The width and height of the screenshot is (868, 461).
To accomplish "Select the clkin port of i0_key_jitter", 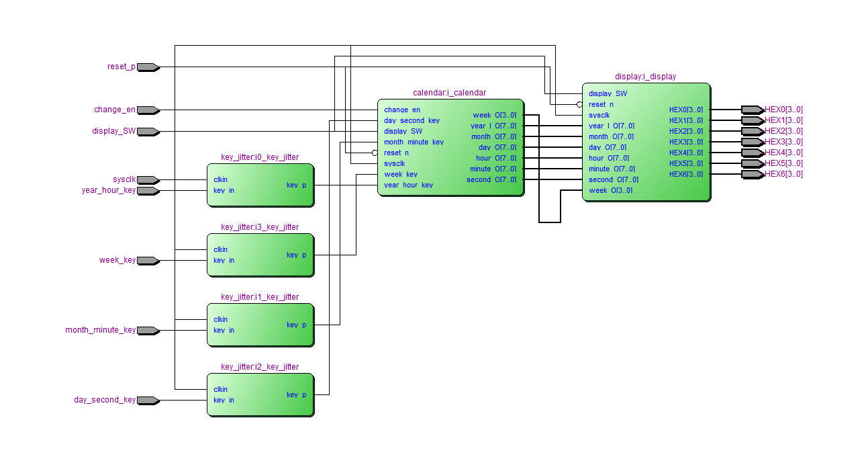I will (x=220, y=179).
